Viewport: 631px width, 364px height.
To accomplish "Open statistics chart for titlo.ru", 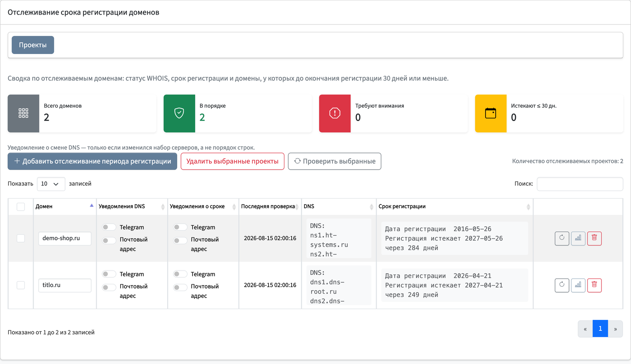I will click(x=578, y=285).
